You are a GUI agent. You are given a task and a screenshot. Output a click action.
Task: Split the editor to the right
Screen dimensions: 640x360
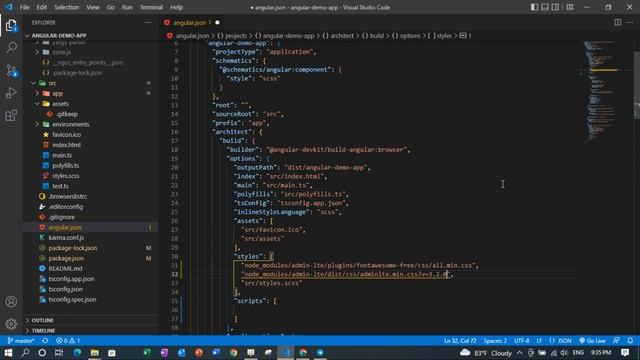[618, 22]
